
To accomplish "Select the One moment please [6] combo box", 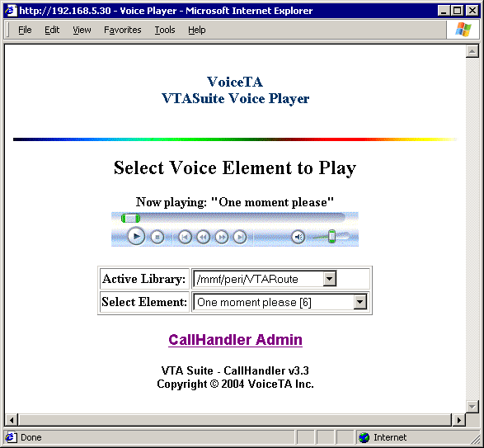I will tap(280, 302).
